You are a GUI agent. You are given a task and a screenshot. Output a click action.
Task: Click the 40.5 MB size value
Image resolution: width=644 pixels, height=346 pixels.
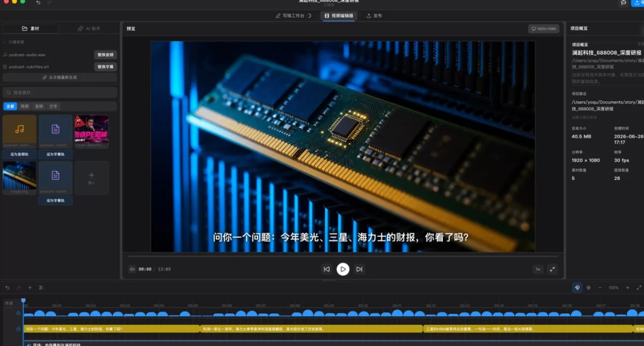tap(582, 136)
